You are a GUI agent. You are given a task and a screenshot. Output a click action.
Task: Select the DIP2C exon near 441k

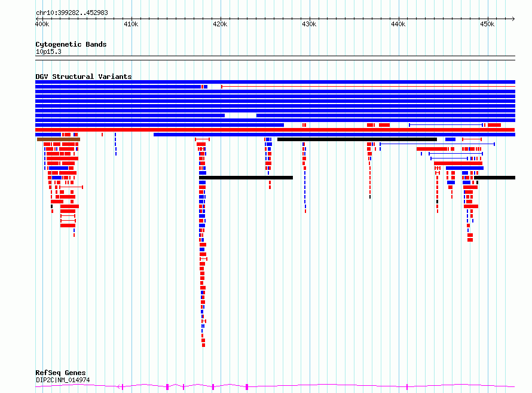click(407, 386)
